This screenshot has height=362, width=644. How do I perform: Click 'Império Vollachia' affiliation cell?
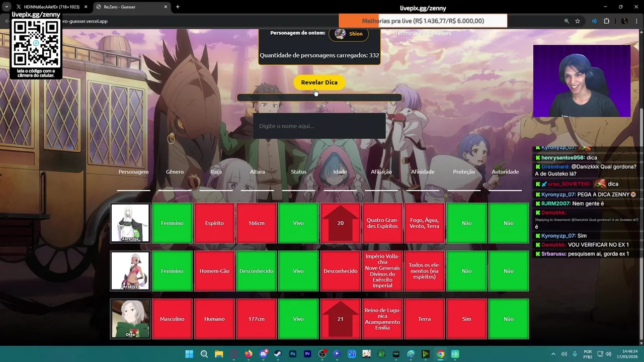tap(382, 271)
